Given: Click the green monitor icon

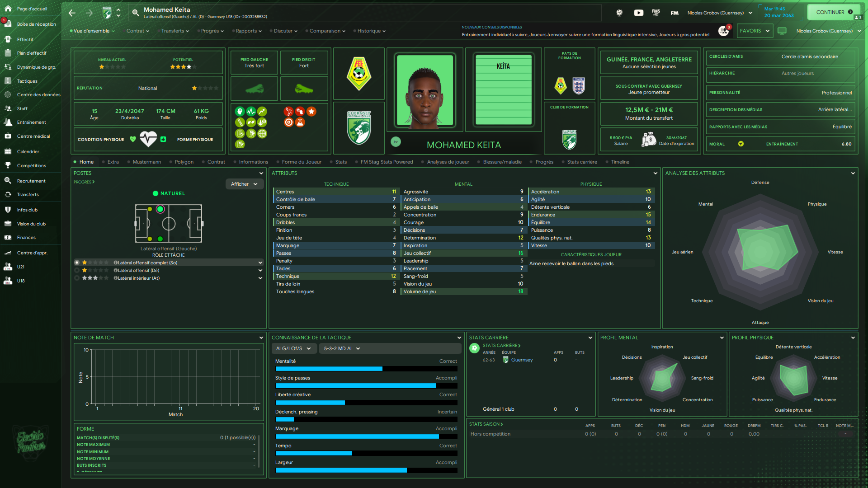Looking at the screenshot, I should click(x=782, y=31).
